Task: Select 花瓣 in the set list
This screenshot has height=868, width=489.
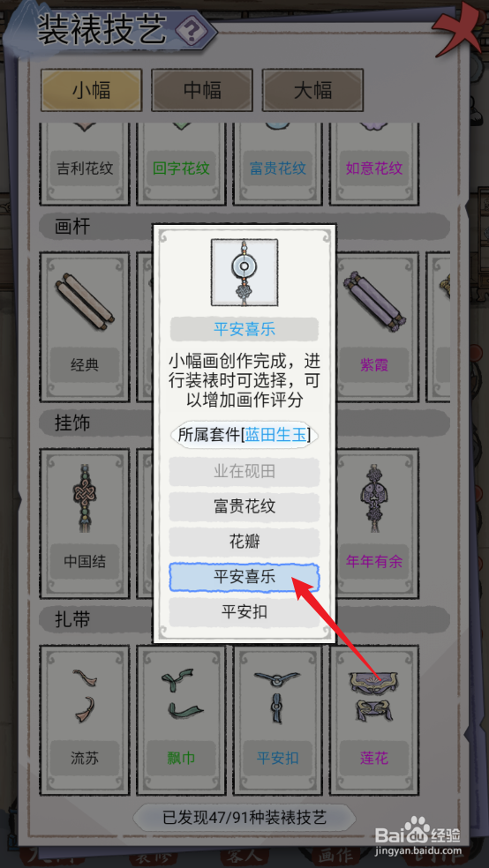Action: 244,542
